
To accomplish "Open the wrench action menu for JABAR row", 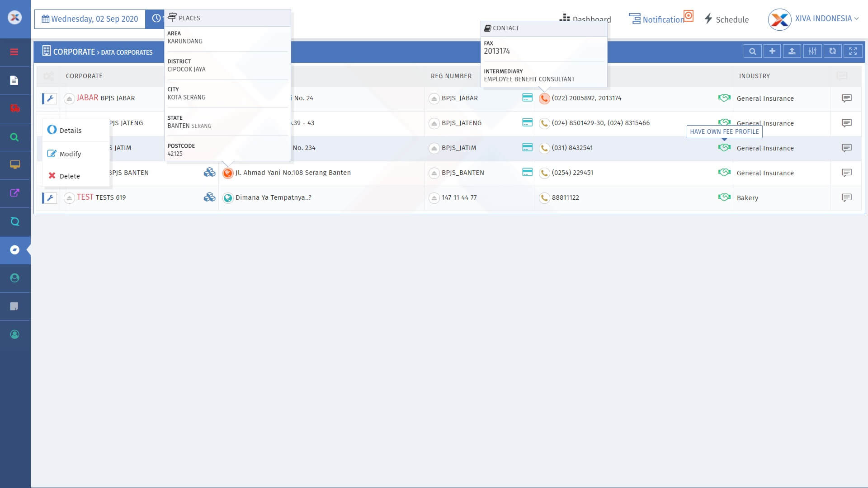I will click(50, 98).
